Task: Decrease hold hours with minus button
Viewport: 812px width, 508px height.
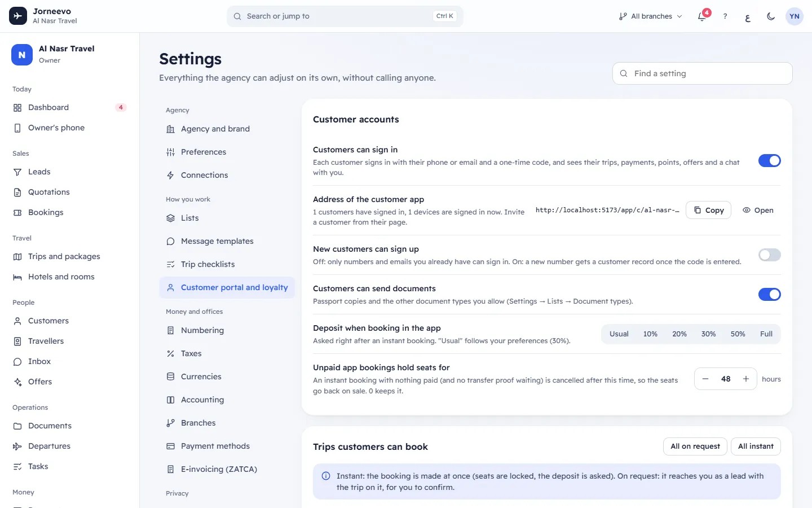Action: pos(705,379)
